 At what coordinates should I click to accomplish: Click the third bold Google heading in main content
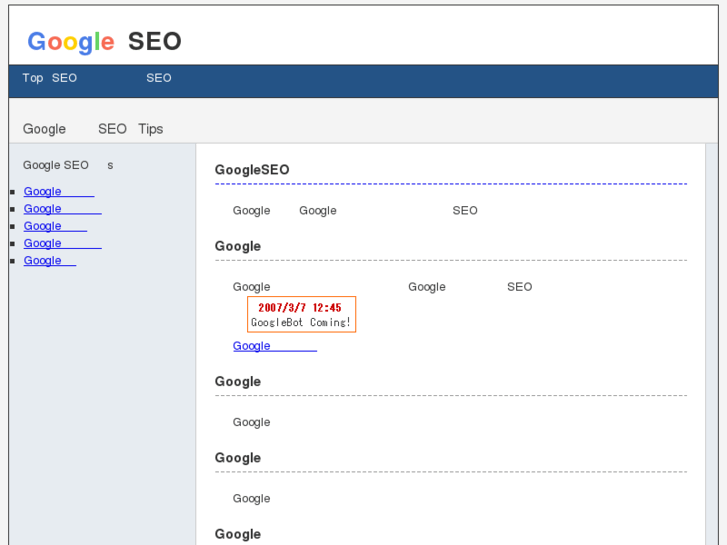[238, 458]
